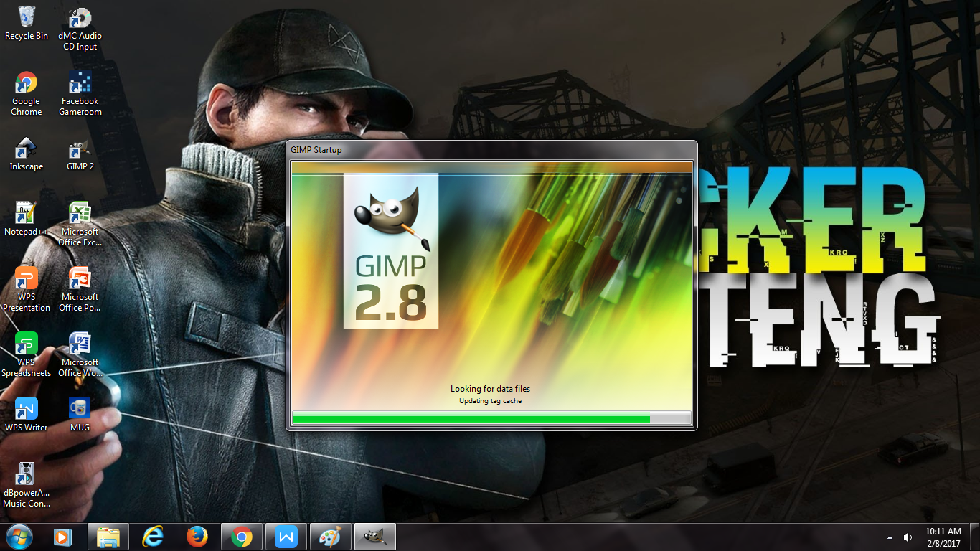Click the 'Looking for data files' text

(x=491, y=389)
